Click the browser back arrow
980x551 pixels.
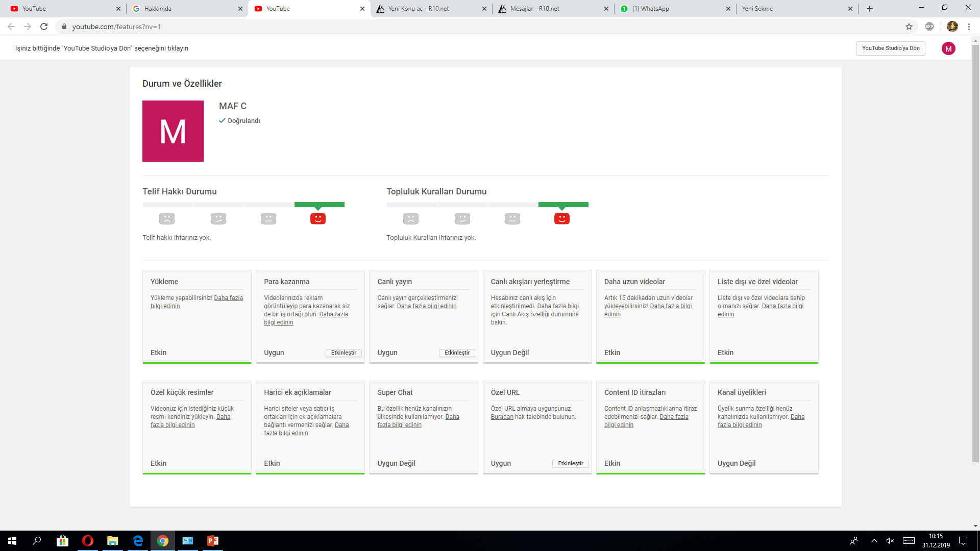click(11, 27)
